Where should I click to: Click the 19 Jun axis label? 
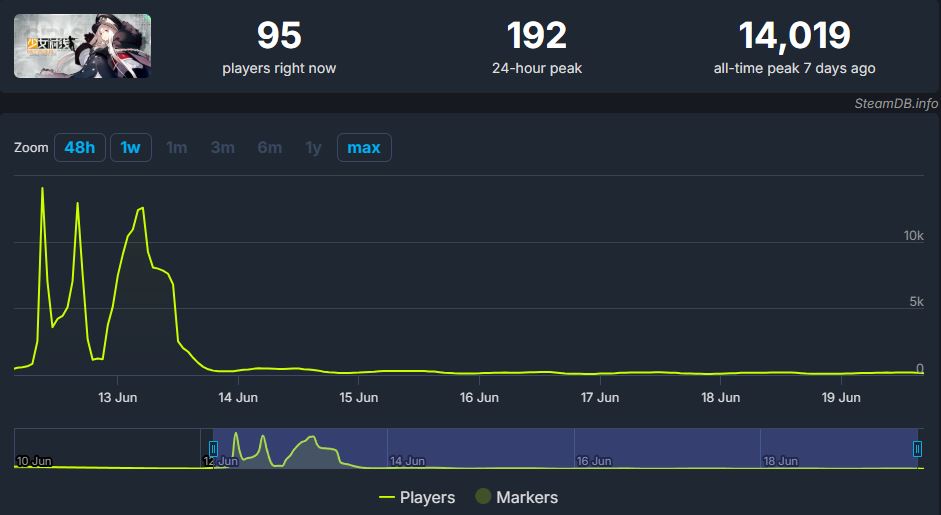(841, 397)
